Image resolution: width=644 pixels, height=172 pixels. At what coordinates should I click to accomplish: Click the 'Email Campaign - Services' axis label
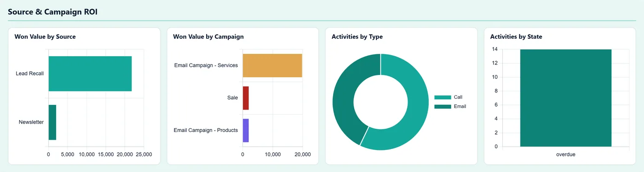click(206, 65)
